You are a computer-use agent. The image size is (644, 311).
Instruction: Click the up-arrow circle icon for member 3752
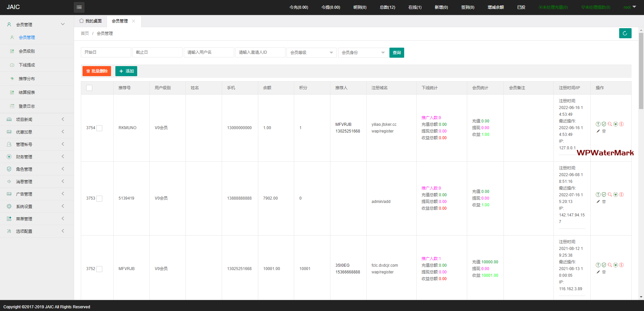coord(598,265)
